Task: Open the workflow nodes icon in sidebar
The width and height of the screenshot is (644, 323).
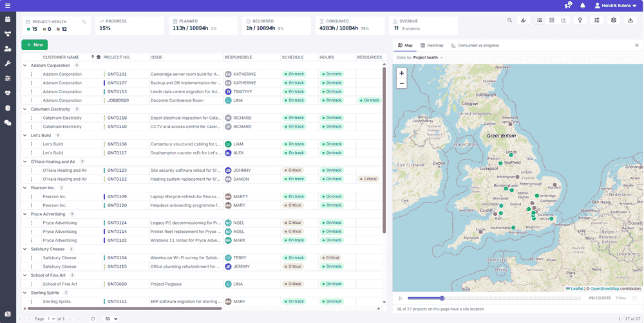Action: tap(8, 34)
